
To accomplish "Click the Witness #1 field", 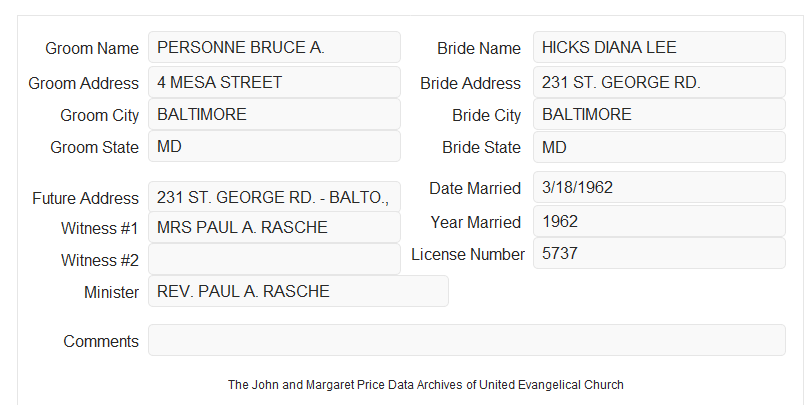I will [274, 227].
